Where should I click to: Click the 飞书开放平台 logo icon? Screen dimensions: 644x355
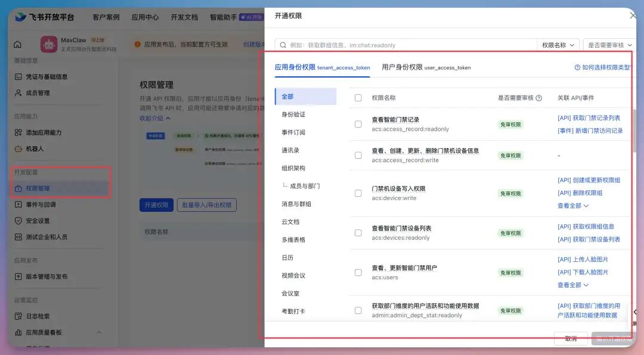pos(20,16)
